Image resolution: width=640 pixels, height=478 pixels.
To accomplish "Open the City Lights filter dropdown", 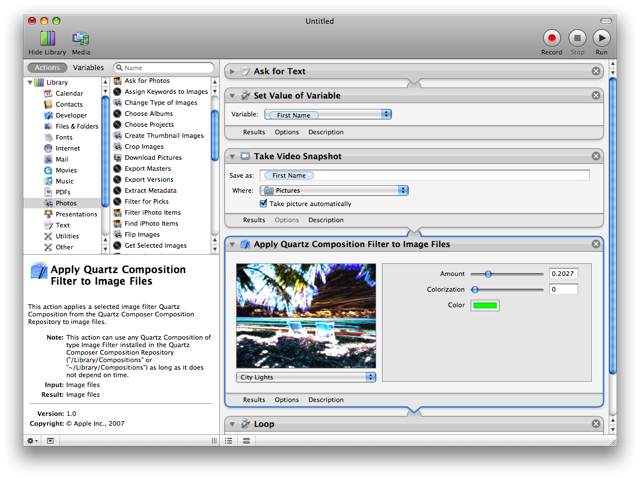I will click(306, 377).
